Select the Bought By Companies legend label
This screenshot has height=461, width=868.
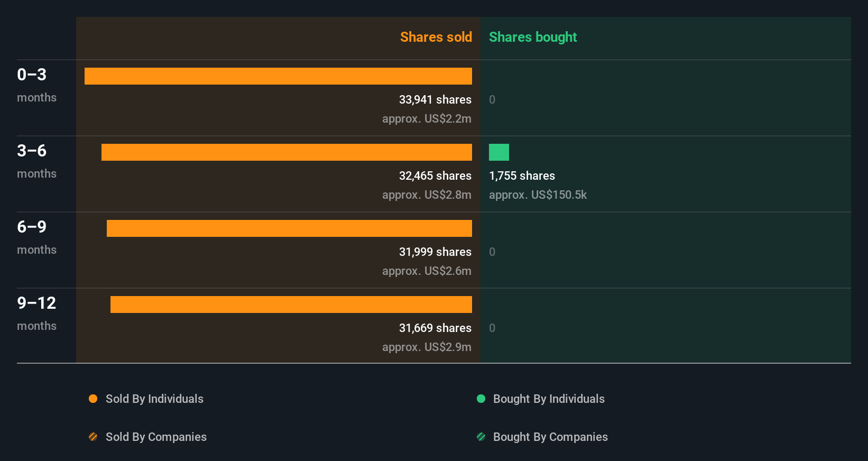[550, 437]
